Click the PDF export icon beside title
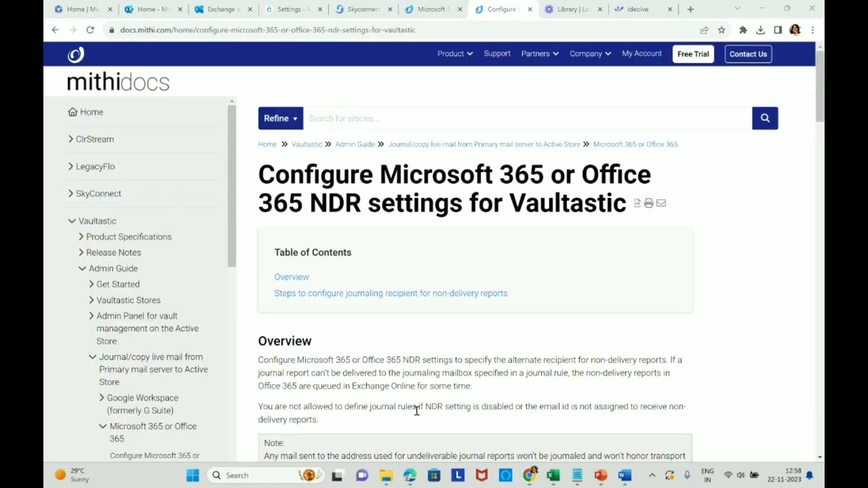Viewport: 868px width, 488px height. [637, 203]
